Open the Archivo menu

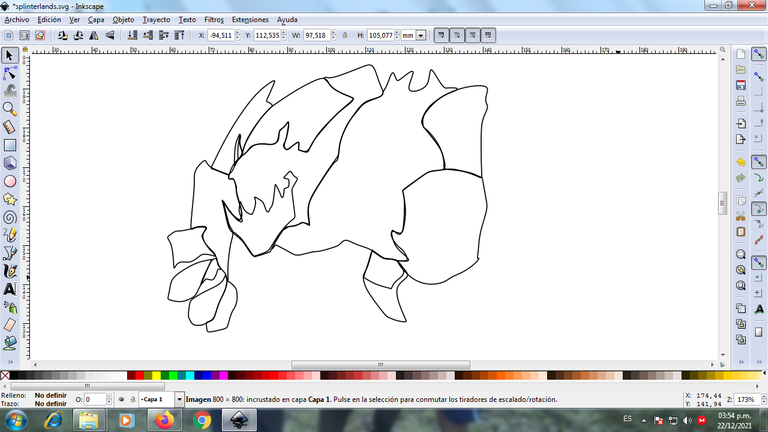tap(17, 20)
